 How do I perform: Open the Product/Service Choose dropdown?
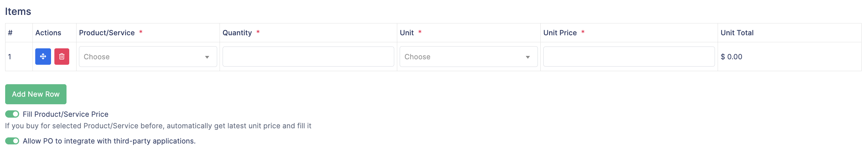tap(148, 57)
